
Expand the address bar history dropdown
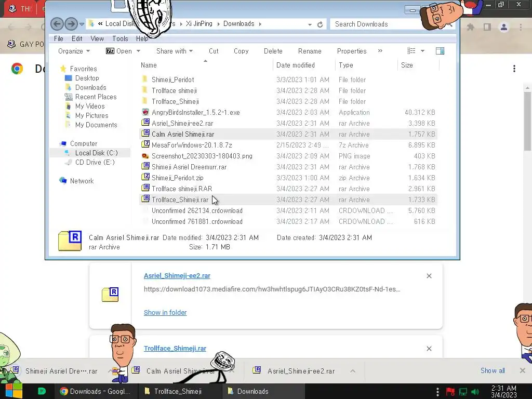point(310,24)
